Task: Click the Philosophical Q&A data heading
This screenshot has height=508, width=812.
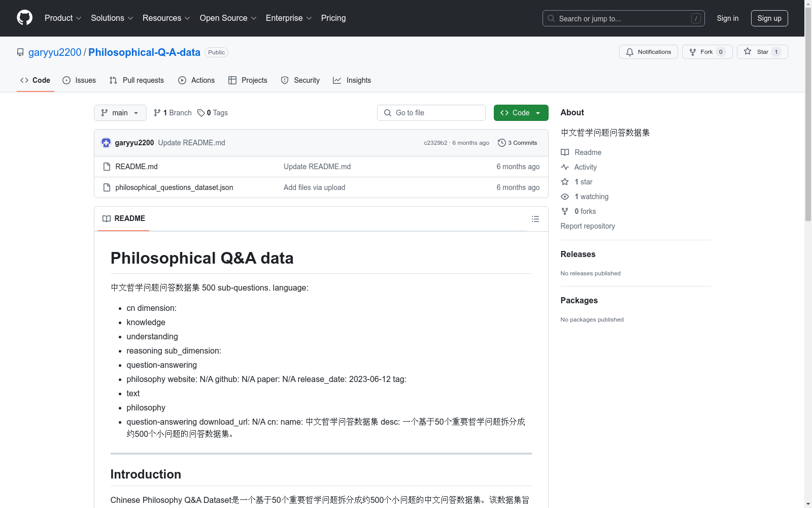Action: click(x=202, y=258)
